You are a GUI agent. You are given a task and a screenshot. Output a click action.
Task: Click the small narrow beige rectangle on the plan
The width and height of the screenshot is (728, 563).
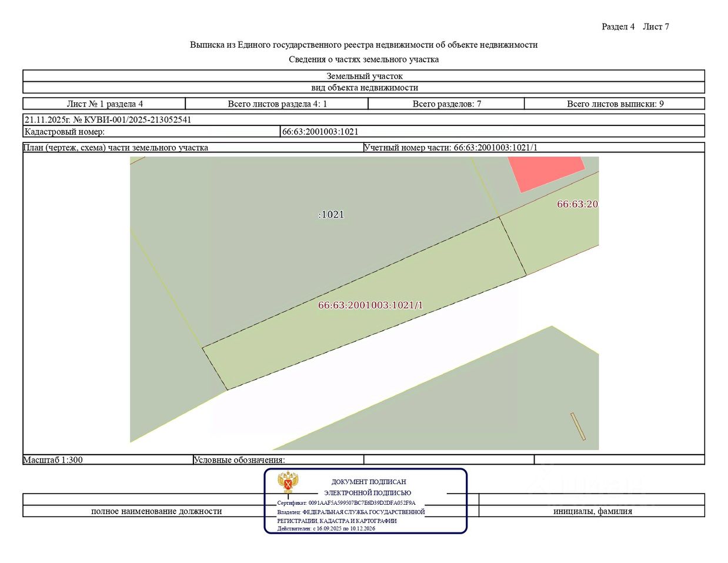(578, 427)
